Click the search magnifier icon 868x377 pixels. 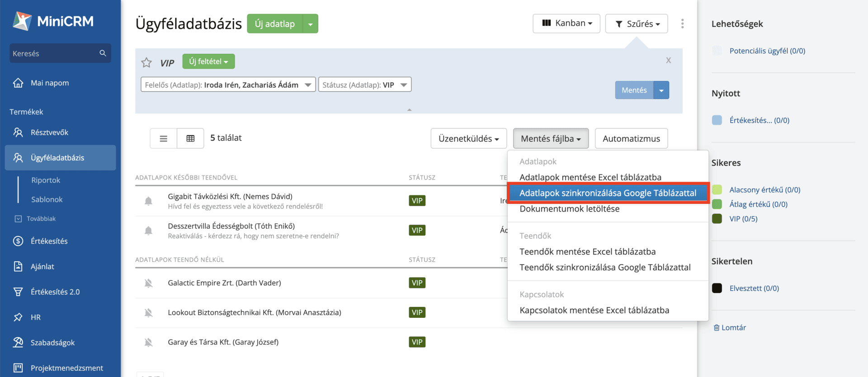pos(103,53)
